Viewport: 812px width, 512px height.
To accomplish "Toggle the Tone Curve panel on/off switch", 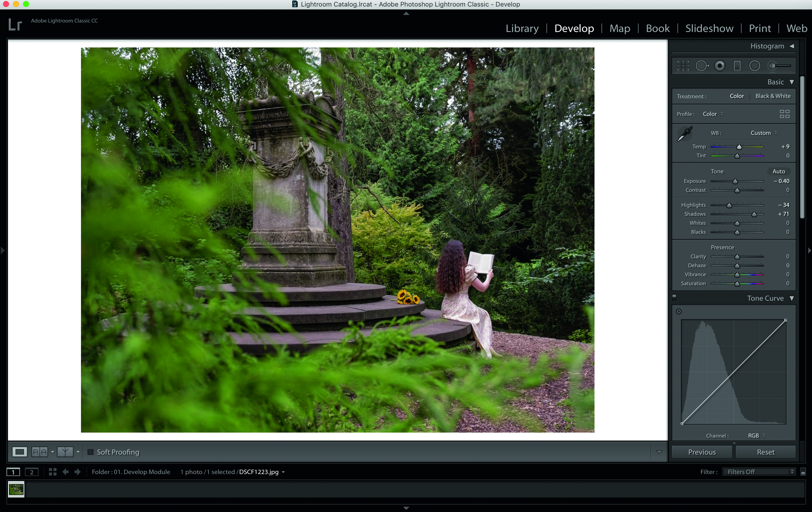I will click(674, 297).
